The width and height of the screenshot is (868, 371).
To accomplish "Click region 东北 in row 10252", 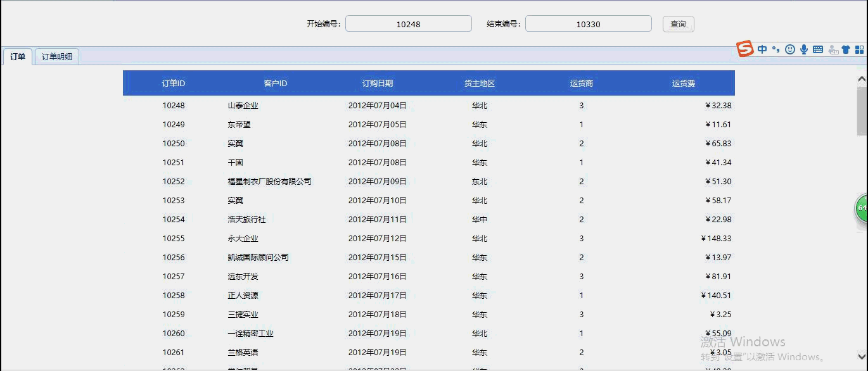I will point(480,182).
